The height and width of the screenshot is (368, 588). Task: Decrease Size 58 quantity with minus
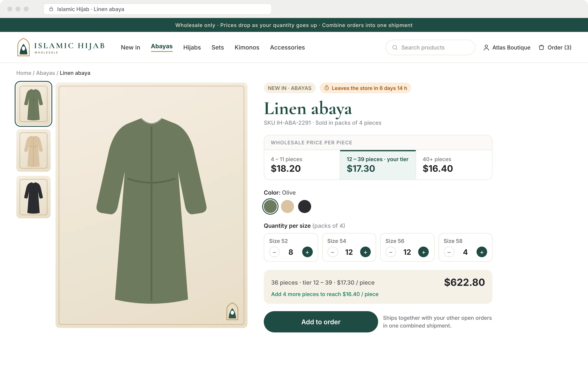[449, 252]
